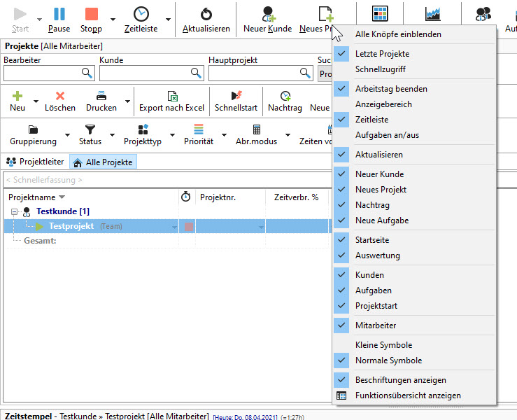Click the Bearbeiter search field

49,73
